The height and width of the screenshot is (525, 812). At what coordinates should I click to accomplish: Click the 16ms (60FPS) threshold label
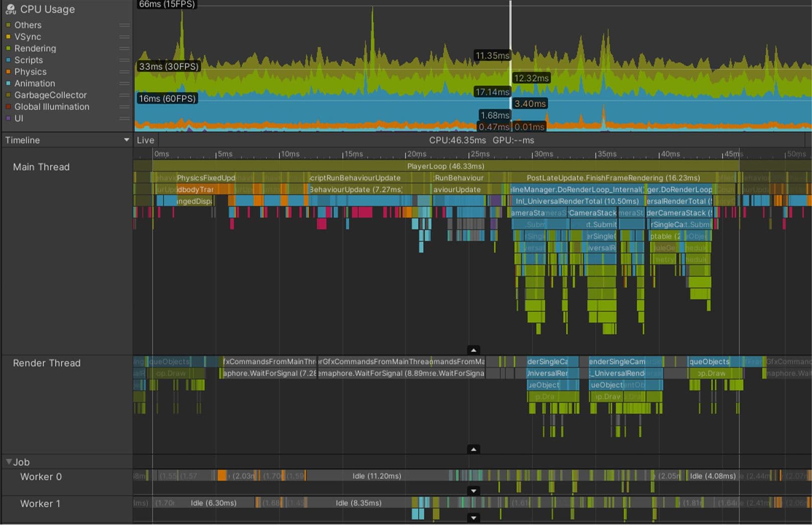pyautogui.click(x=167, y=98)
